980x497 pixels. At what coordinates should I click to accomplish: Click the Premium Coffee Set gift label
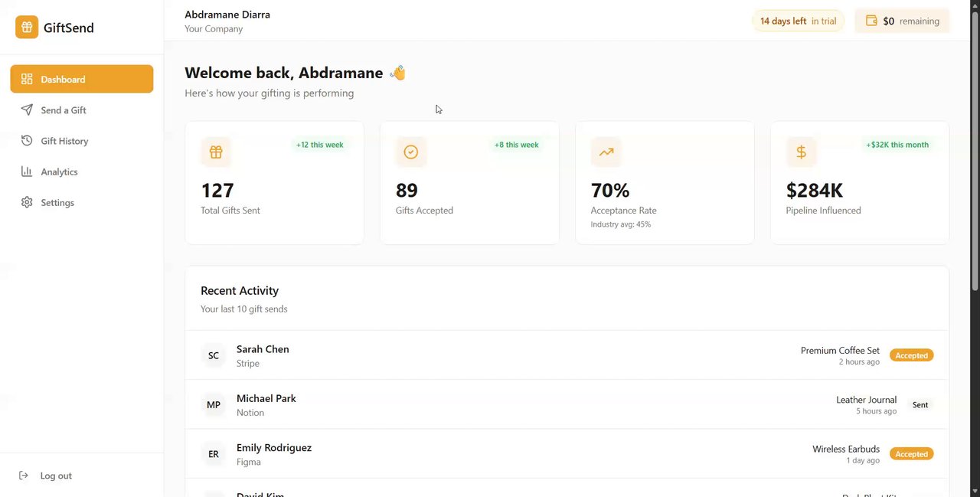[x=840, y=350]
